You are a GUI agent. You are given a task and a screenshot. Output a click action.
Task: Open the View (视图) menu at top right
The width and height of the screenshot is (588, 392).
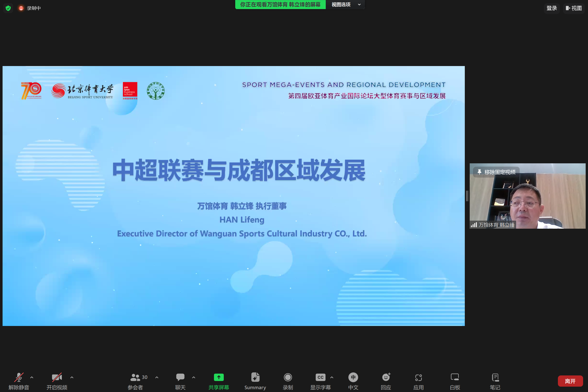(x=574, y=8)
